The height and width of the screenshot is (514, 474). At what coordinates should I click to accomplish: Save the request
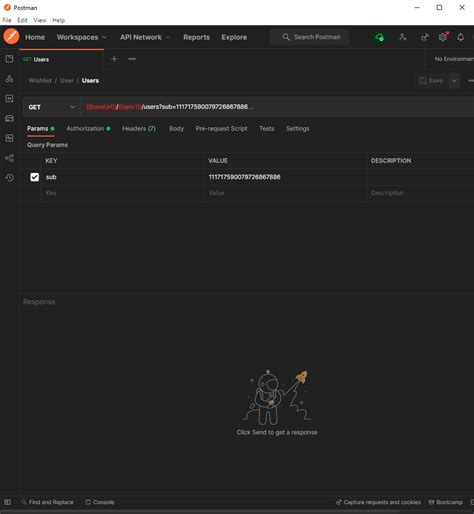pyautogui.click(x=431, y=81)
